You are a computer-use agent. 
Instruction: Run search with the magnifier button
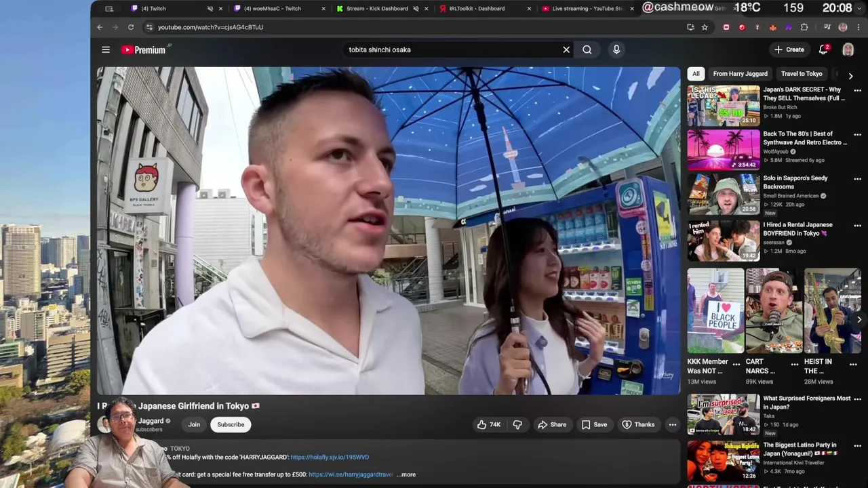coord(587,49)
